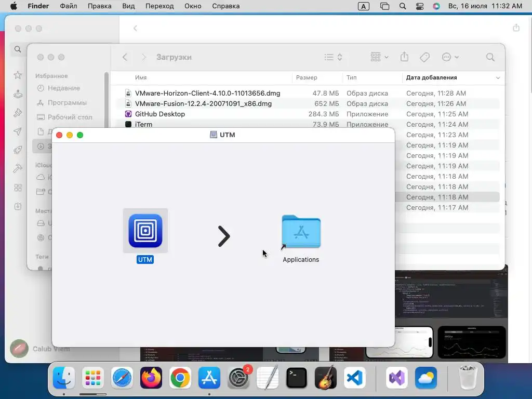Open the More actions ellipsis dropdown
The image size is (532, 399).
coord(450,57)
